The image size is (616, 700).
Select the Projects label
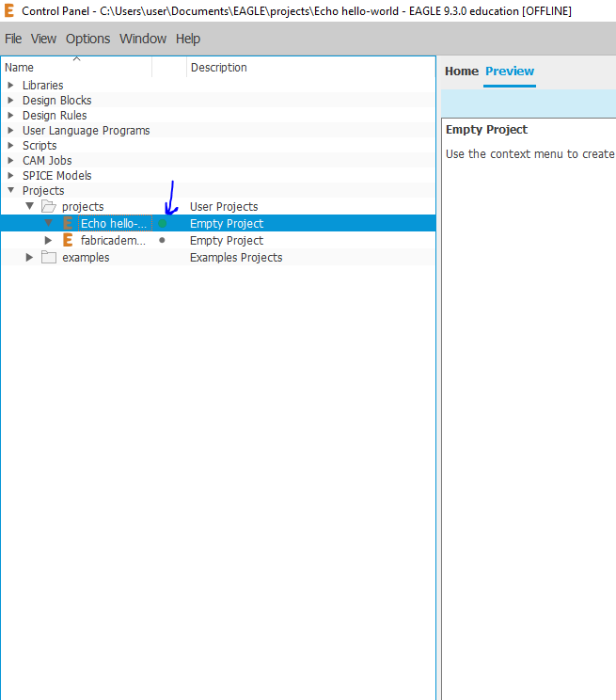[x=43, y=191]
